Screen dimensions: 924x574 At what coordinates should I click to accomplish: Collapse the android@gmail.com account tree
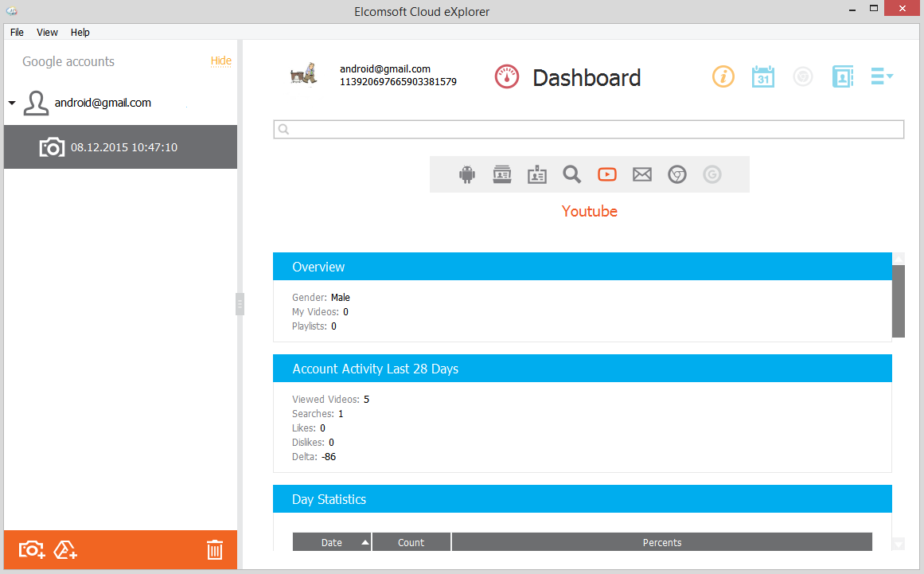pos(12,103)
